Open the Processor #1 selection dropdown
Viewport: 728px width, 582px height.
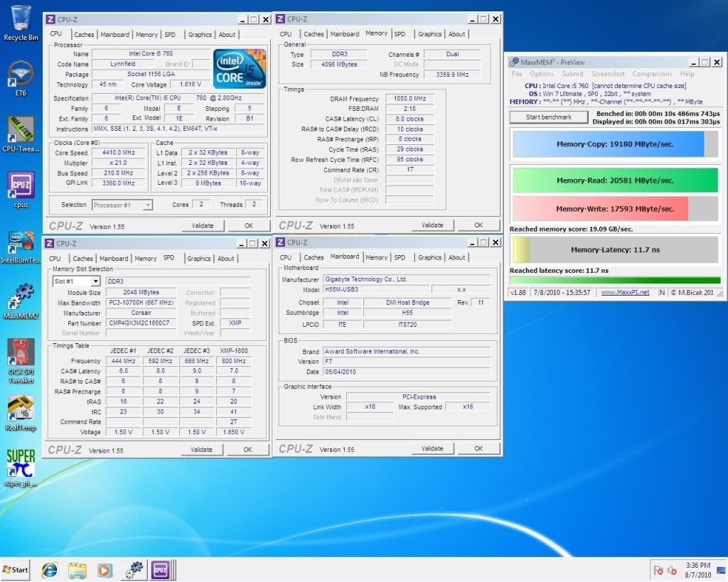122,205
